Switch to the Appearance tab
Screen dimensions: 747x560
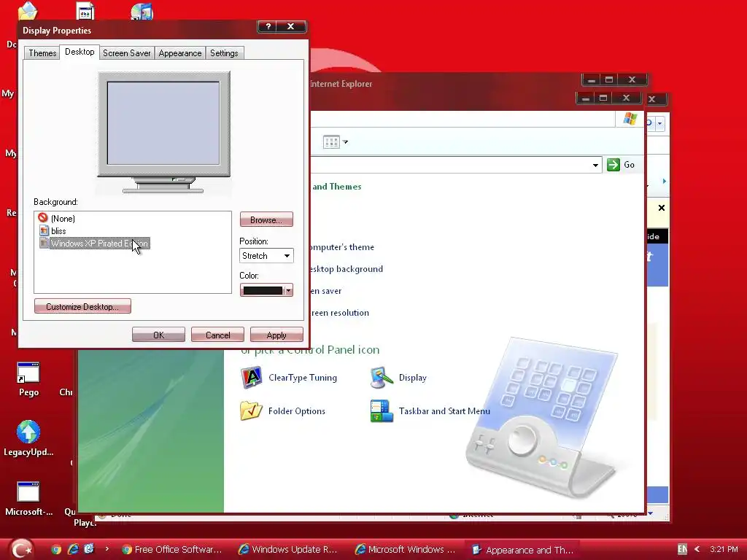pyautogui.click(x=180, y=52)
